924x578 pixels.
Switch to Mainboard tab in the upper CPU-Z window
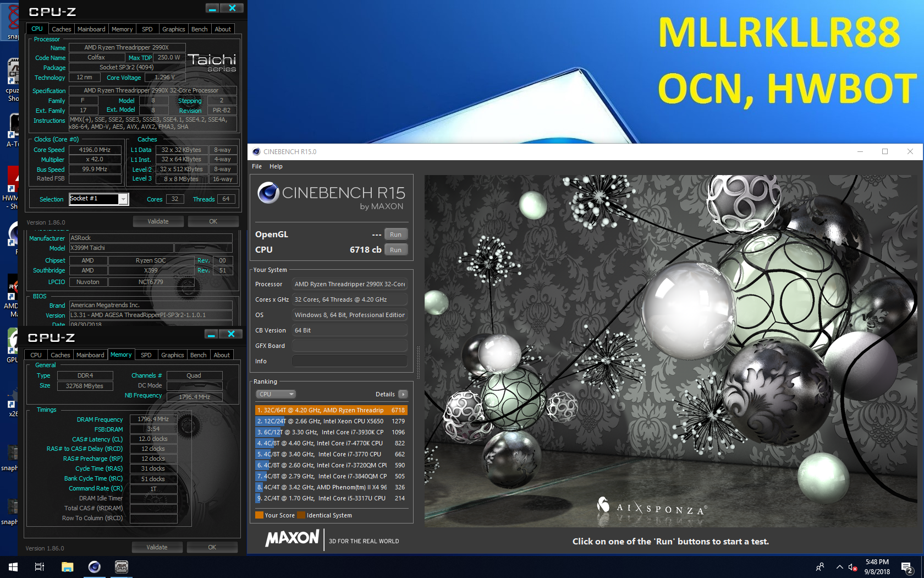(91, 29)
